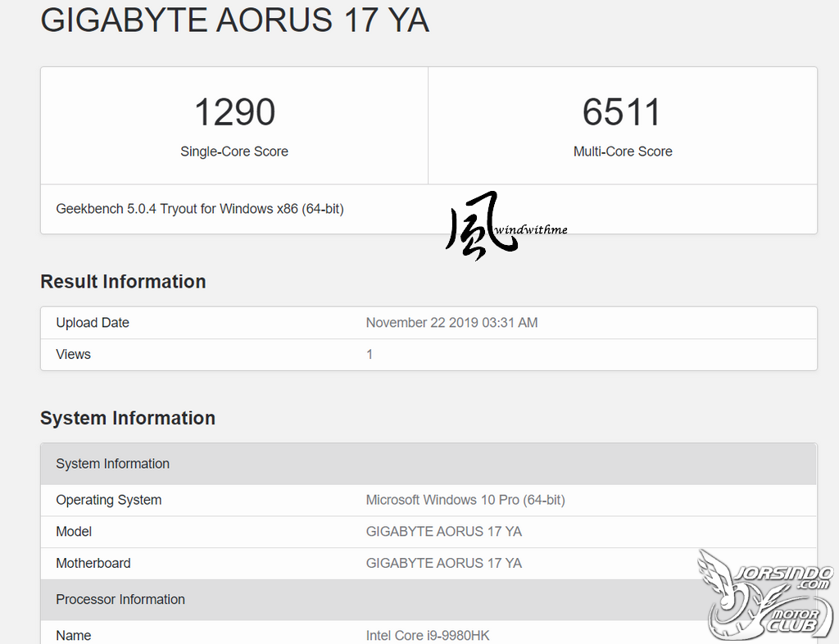
Task: Select the Model value GIGABYTE AORUS 17 YA
Action: (x=444, y=531)
